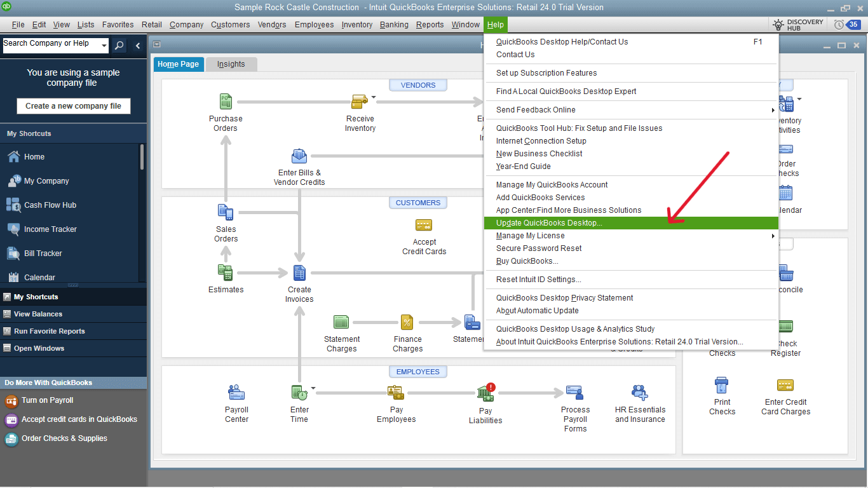This screenshot has width=868, height=488.
Task: Open the Payroll Center
Action: 236,400
